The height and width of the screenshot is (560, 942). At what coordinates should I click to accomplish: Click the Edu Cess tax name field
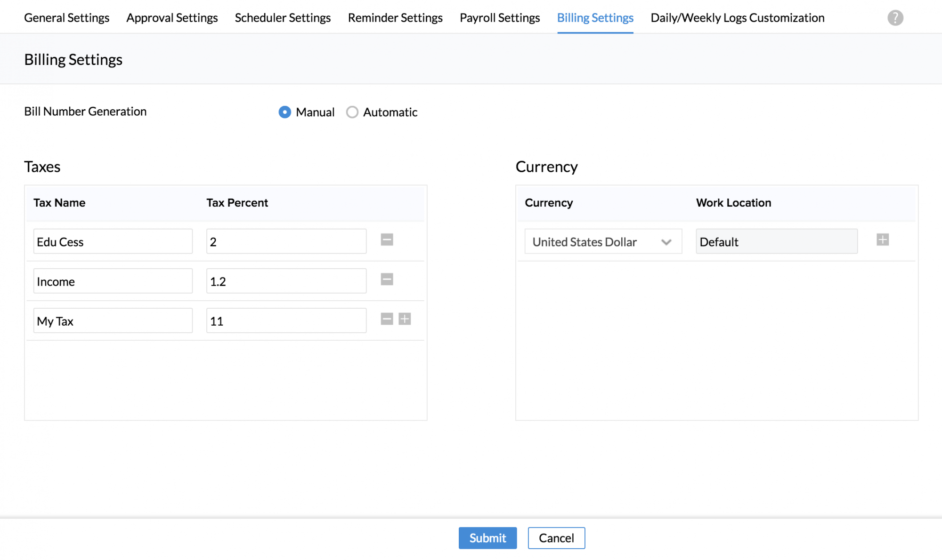click(x=113, y=241)
